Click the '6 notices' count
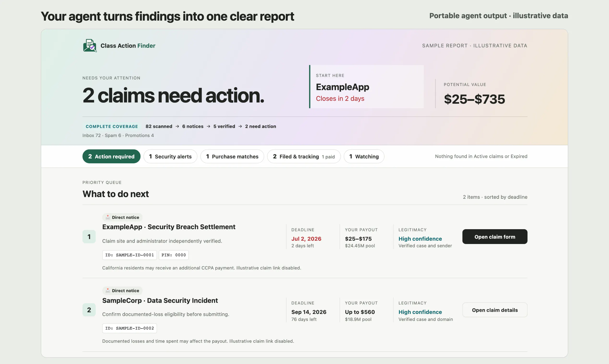This screenshot has width=609, height=364. pyautogui.click(x=193, y=126)
